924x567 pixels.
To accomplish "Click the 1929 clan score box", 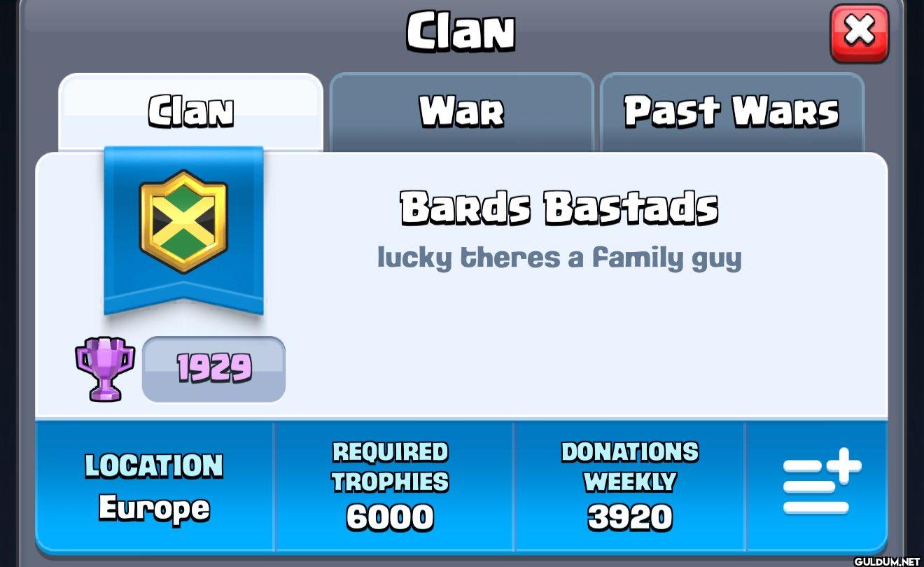I will point(213,370).
